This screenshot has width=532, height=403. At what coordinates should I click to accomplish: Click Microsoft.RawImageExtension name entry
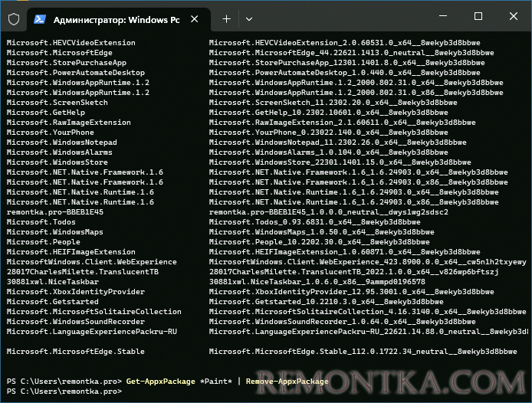tap(68, 123)
